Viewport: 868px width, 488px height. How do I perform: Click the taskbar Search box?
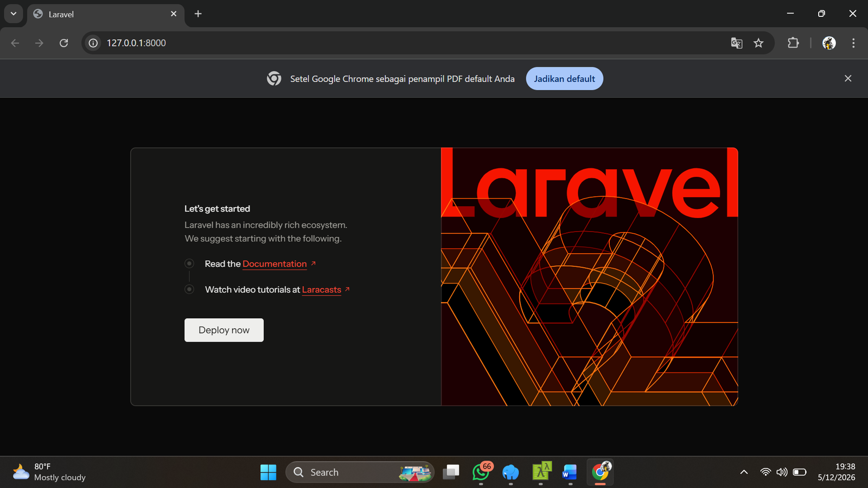click(360, 472)
